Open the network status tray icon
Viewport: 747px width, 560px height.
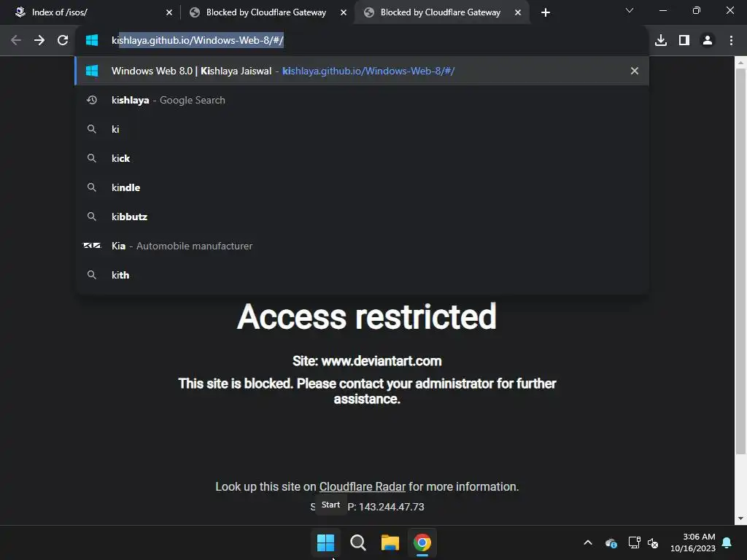point(634,542)
